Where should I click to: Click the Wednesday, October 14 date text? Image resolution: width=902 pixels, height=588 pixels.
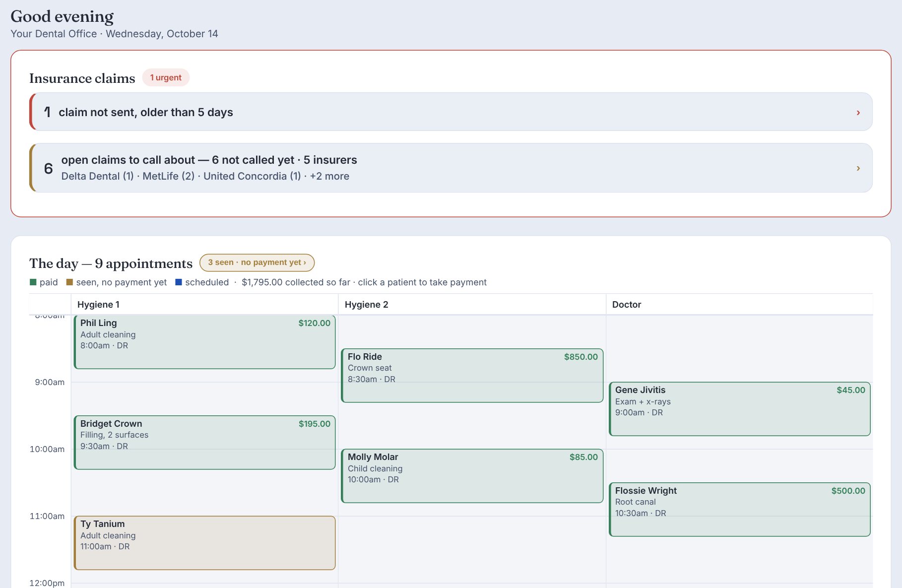(x=162, y=34)
